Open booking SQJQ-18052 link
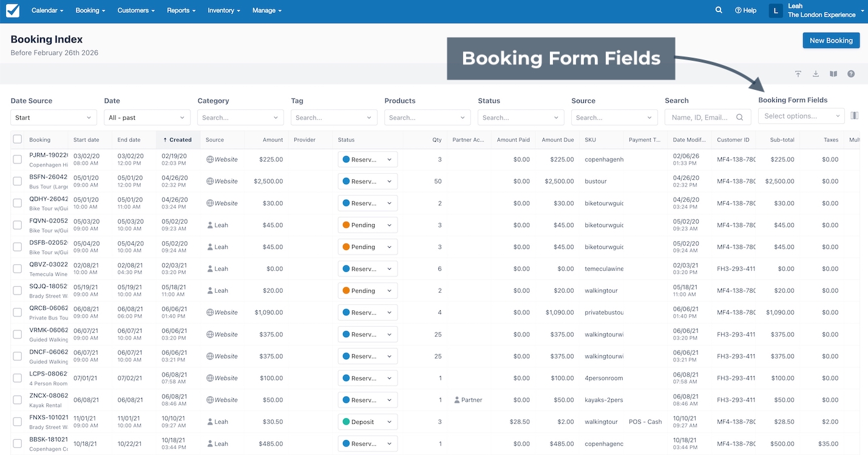 point(49,286)
